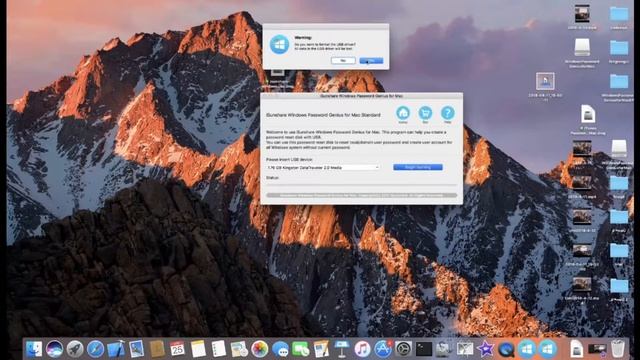The image size is (640, 360).
Task: Click the Begin burning button
Action: click(x=418, y=167)
